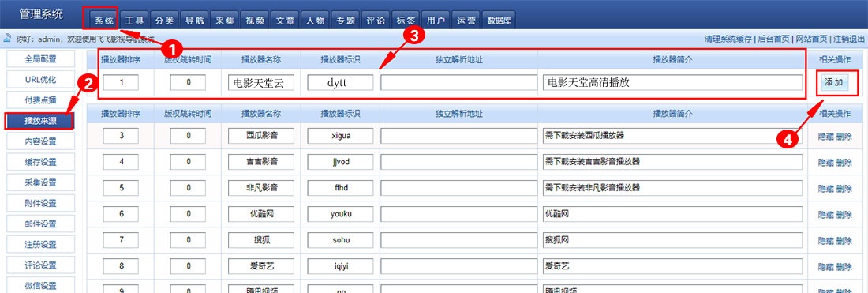Switch to the 数据库 tab
The image size is (868, 293).
499,21
